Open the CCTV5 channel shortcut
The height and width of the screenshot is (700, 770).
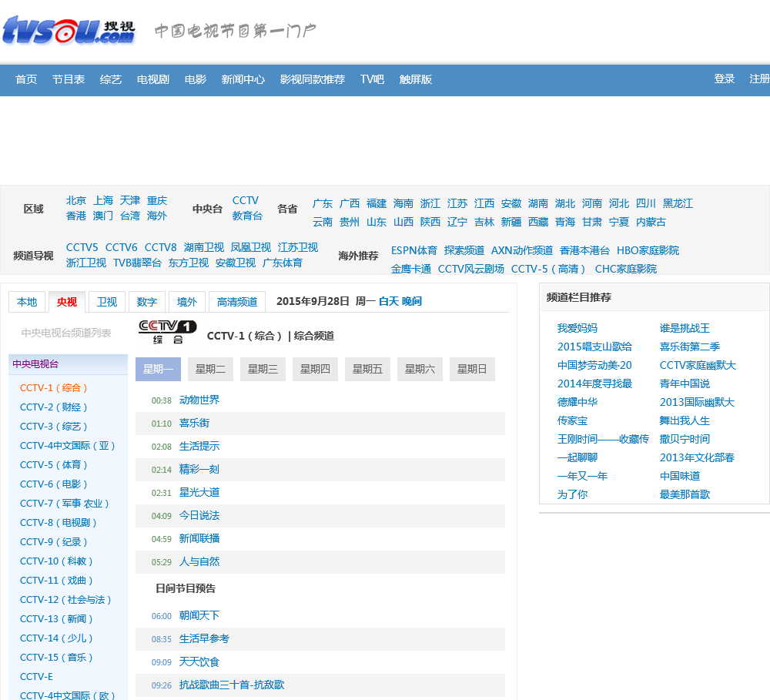tap(82, 247)
